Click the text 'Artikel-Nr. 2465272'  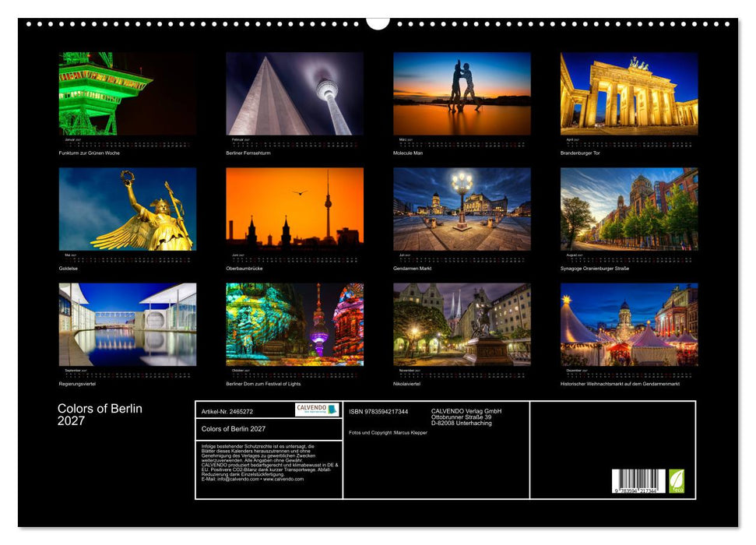(227, 411)
